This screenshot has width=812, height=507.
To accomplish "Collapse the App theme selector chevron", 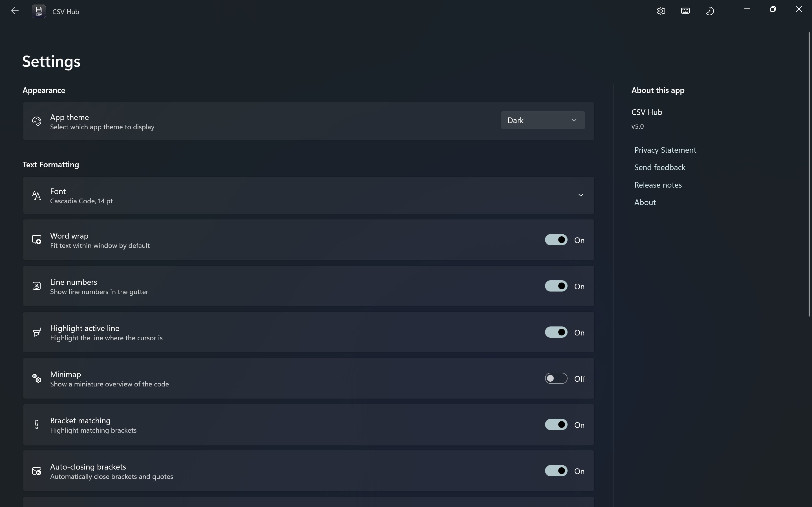I will [x=574, y=120].
